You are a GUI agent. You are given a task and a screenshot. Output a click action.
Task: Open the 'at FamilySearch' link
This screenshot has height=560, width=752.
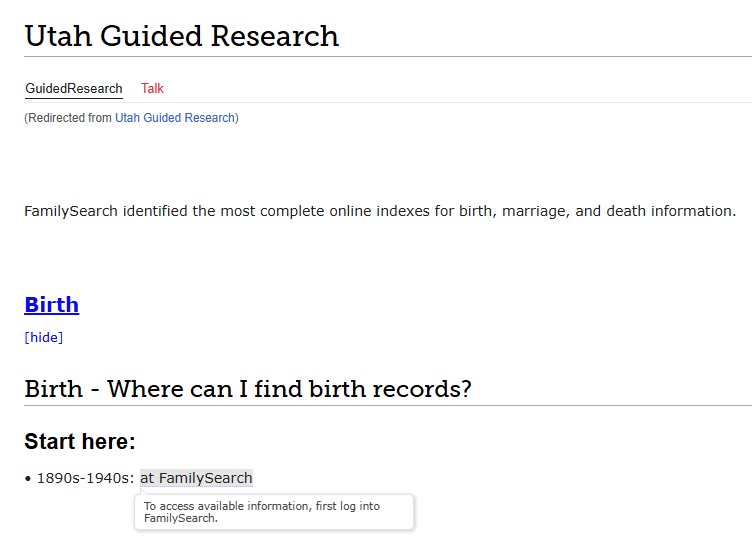pos(196,478)
